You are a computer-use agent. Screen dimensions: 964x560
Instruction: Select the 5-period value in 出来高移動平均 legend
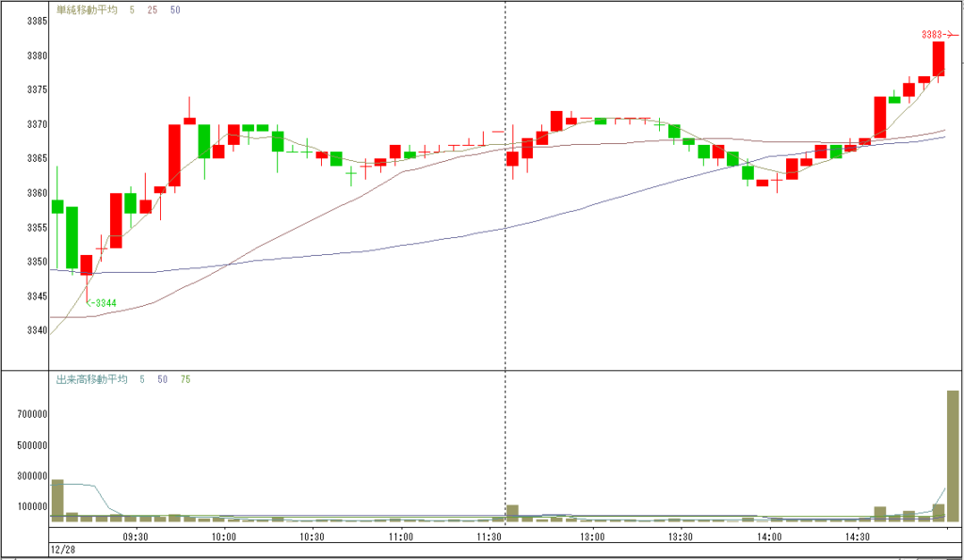(x=142, y=379)
